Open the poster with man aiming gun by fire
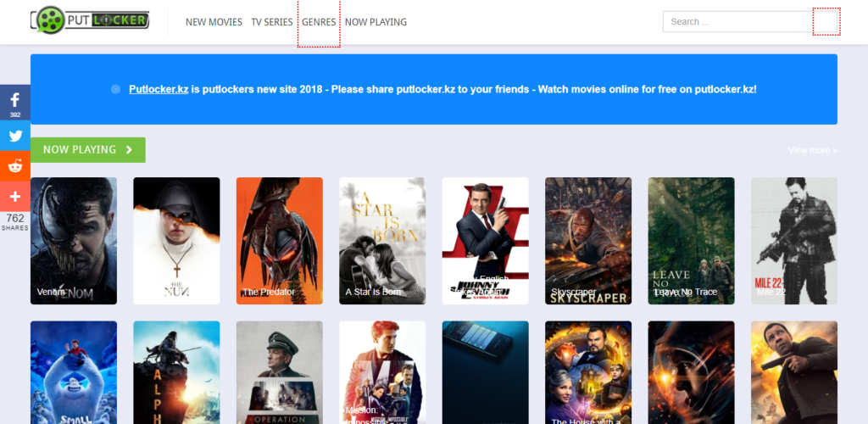The height and width of the screenshot is (424, 868). (x=794, y=372)
